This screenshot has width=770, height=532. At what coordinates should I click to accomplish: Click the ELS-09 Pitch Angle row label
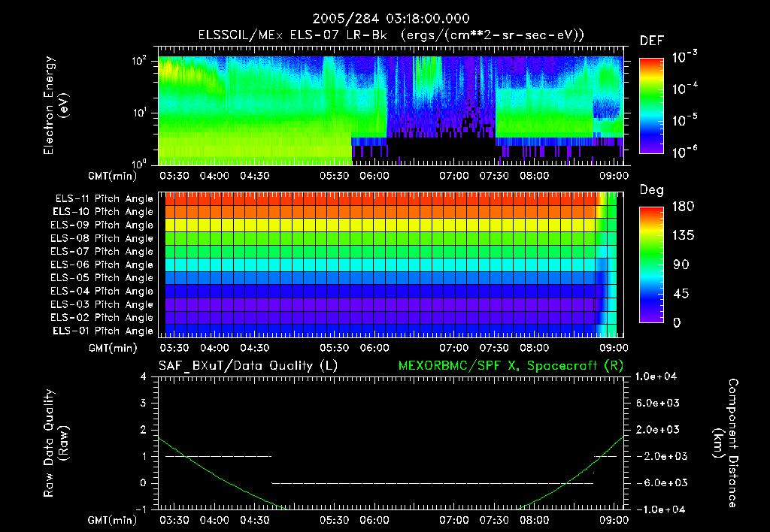tap(102, 225)
